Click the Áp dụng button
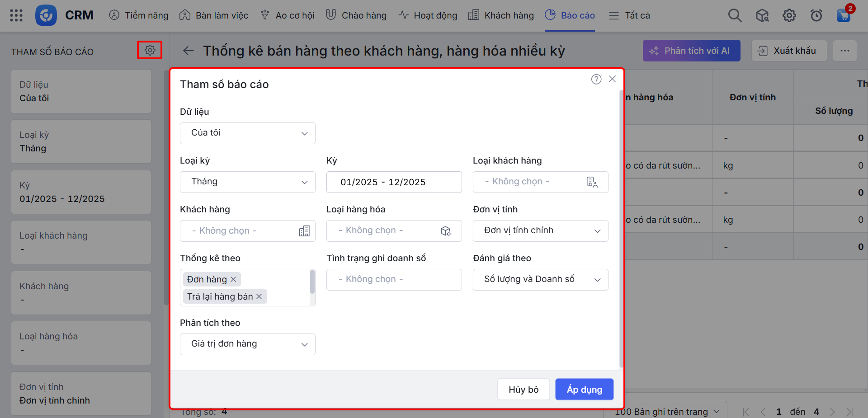Image resolution: width=868 pixels, height=418 pixels. click(x=584, y=390)
